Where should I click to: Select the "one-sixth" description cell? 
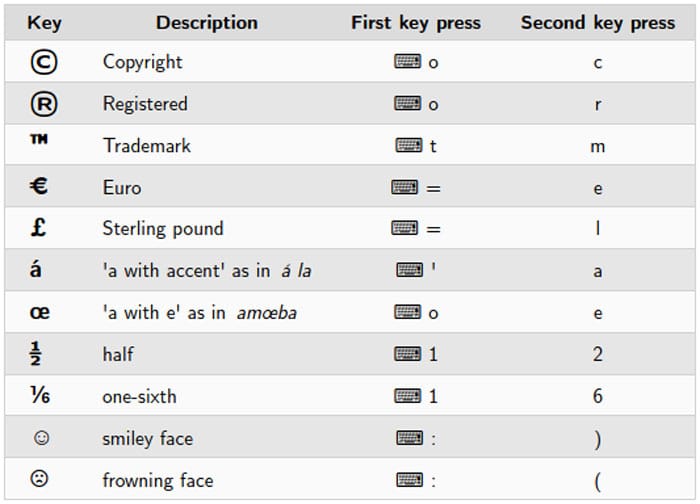click(139, 397)
